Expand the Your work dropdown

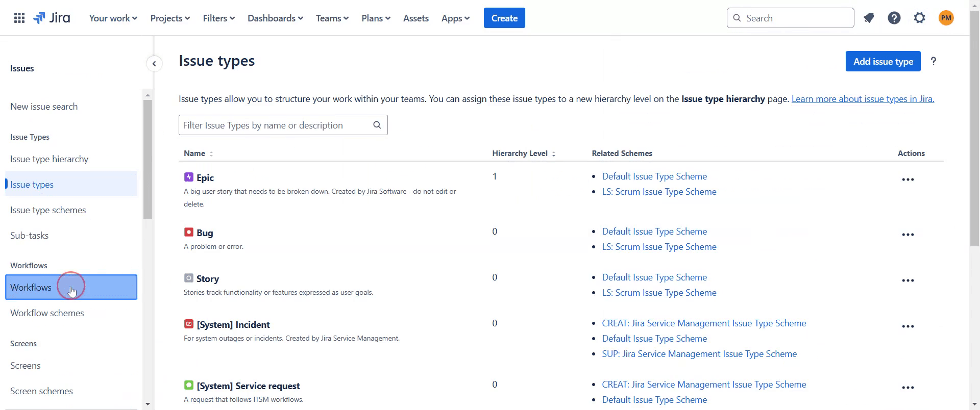pos(113,18)
